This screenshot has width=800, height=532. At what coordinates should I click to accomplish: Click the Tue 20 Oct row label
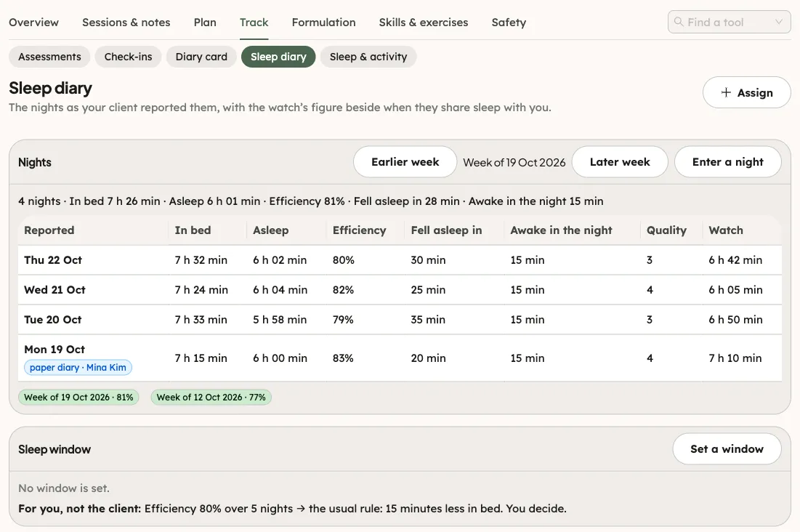pyautogui.click(x=52, y=320)
